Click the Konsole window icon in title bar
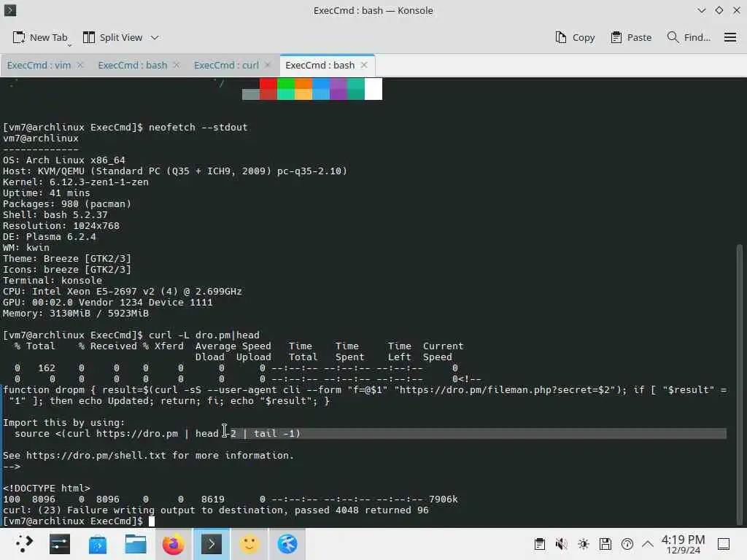This screenshot has height=560, width=747. point(10,10)
